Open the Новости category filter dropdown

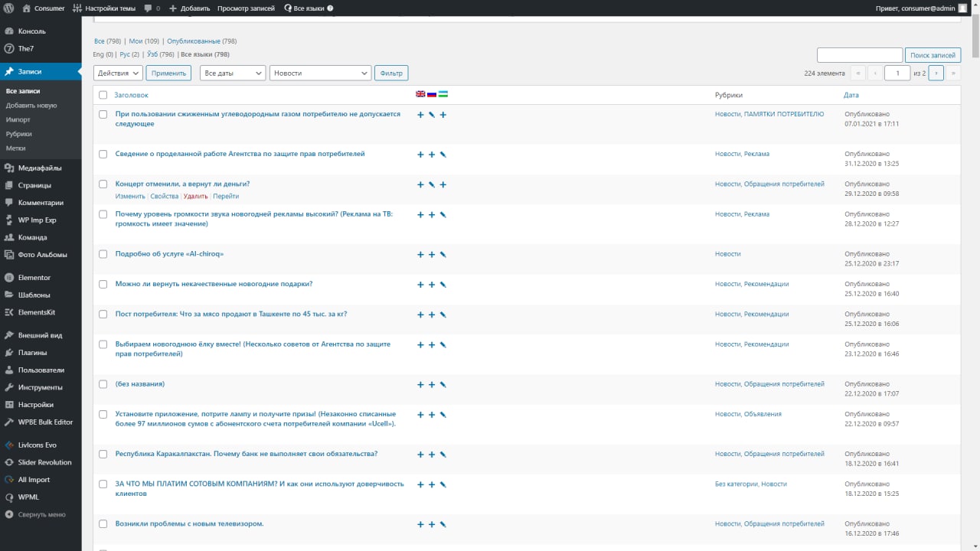(320, 73)
